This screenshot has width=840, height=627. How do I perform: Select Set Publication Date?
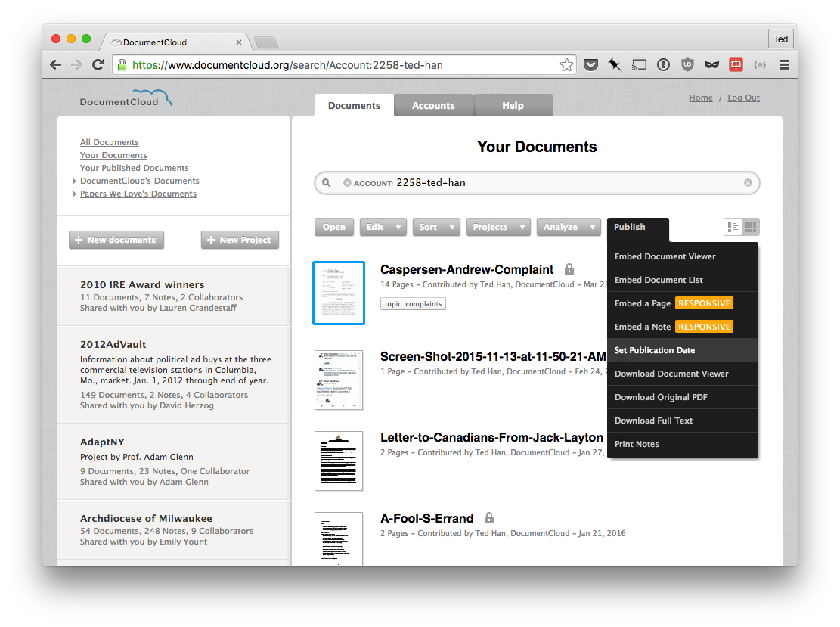click(683, 350)
